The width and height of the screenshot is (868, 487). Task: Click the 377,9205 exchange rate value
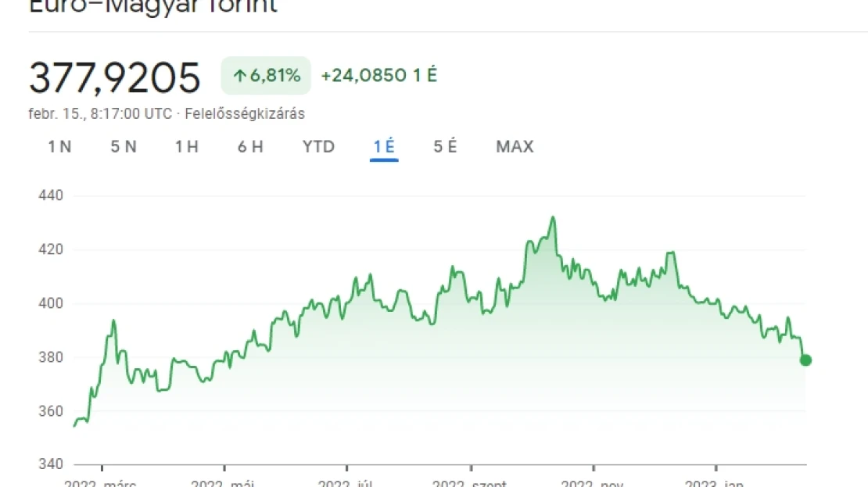115,77
